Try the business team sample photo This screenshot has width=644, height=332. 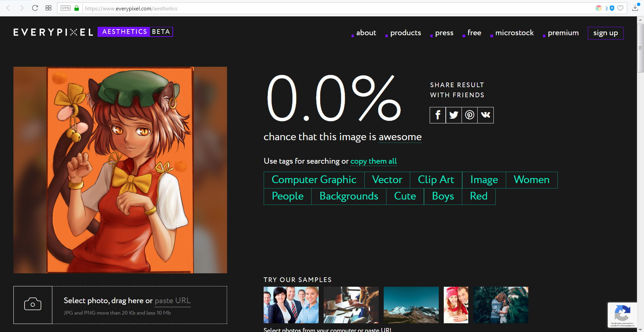[x=291, y=305]
